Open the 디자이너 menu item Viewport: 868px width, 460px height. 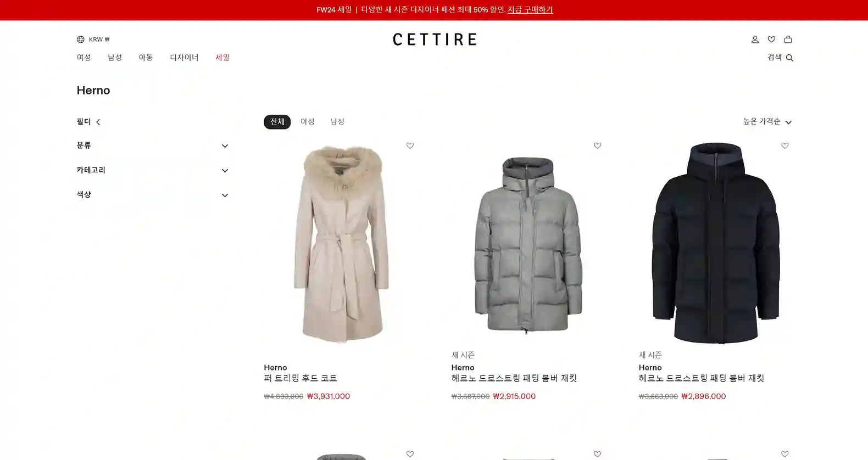click(184, 58)
